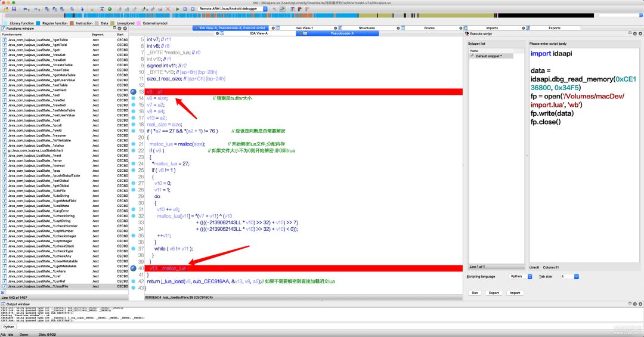Click the open file folder icon
The height and width of the screenshot is (337, 644).
click(5, 9)
